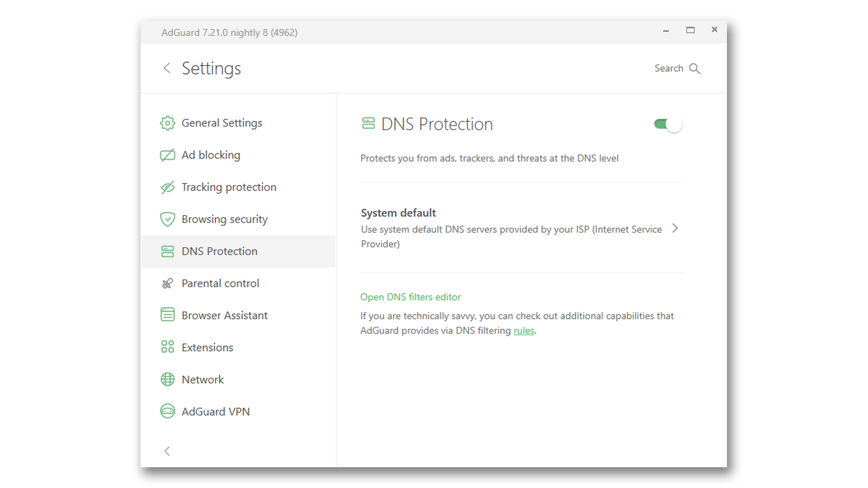Click the General Settings gear icon
This screenshot has width=868, height=488.
pos(167,122)
